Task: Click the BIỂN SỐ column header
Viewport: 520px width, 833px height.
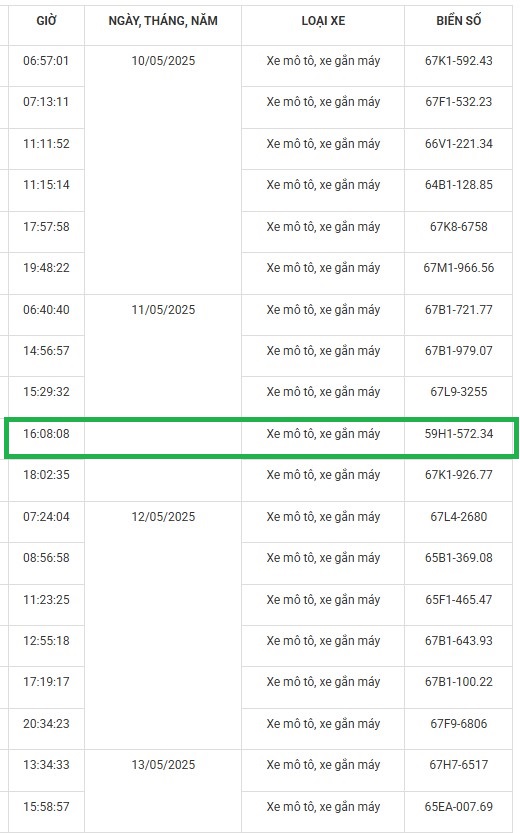Action: pyautogui.click(x=458, y=21)
